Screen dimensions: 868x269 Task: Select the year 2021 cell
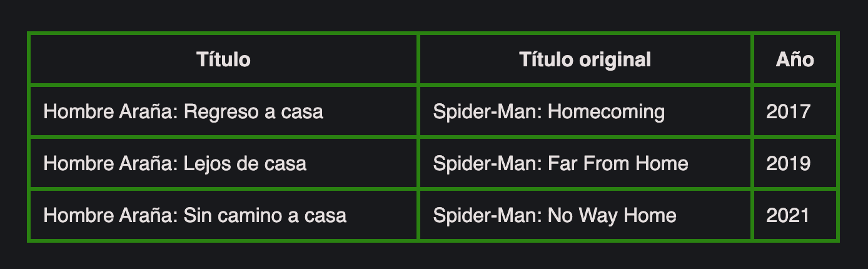(788, 216)
